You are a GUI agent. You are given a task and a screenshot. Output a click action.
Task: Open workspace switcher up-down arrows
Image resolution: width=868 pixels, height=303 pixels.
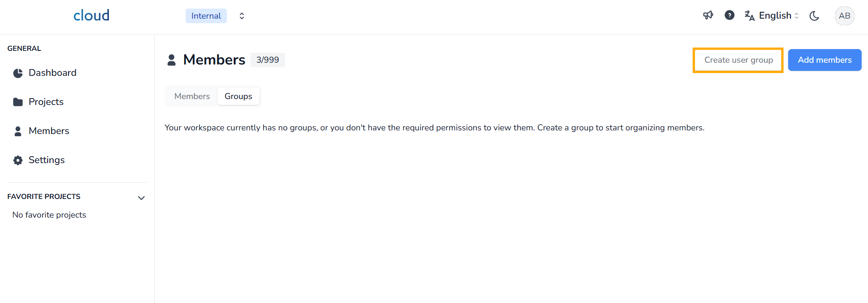click(x=242, y=16)
